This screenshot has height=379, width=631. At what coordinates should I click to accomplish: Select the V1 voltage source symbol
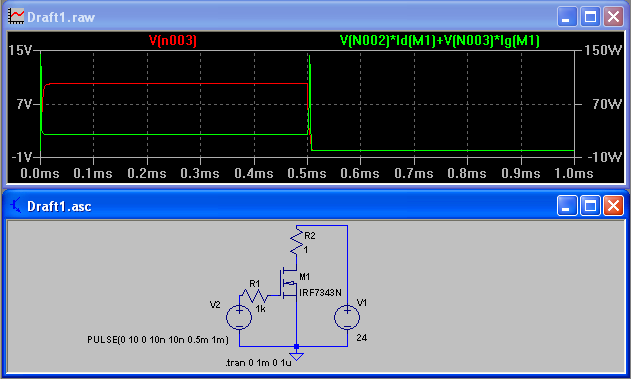pos(347,317)
